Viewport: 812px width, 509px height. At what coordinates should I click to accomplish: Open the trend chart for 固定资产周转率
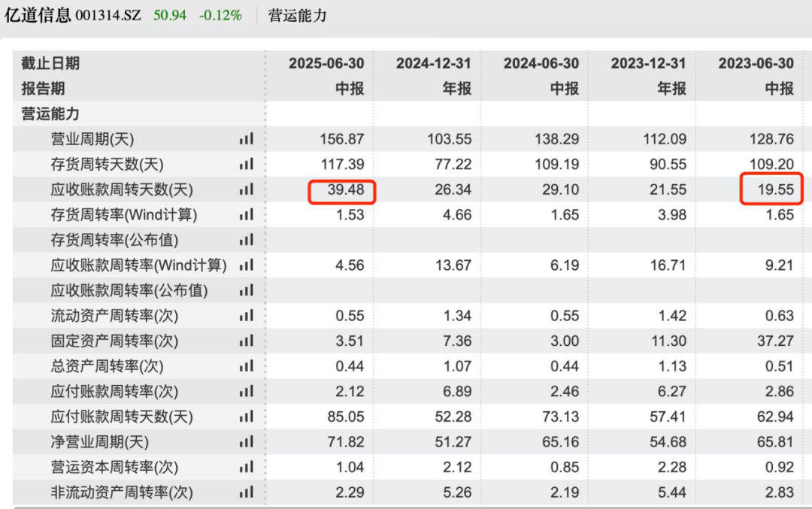(x=245, y=341)
